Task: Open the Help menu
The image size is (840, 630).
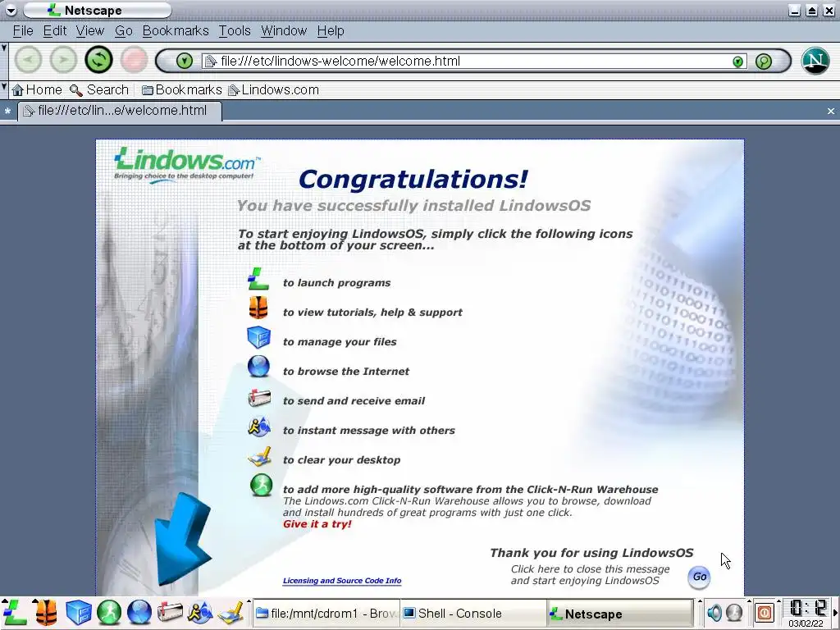Action: point(330,31)
